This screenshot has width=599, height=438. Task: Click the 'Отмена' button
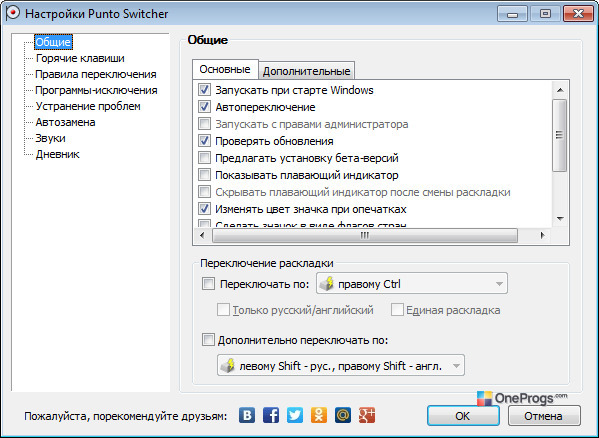tap(544, 415)
